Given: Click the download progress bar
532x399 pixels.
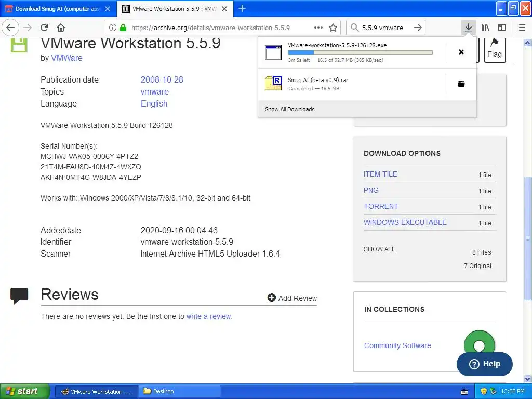Looking at the screenshot, I should (x=361, y=52).
